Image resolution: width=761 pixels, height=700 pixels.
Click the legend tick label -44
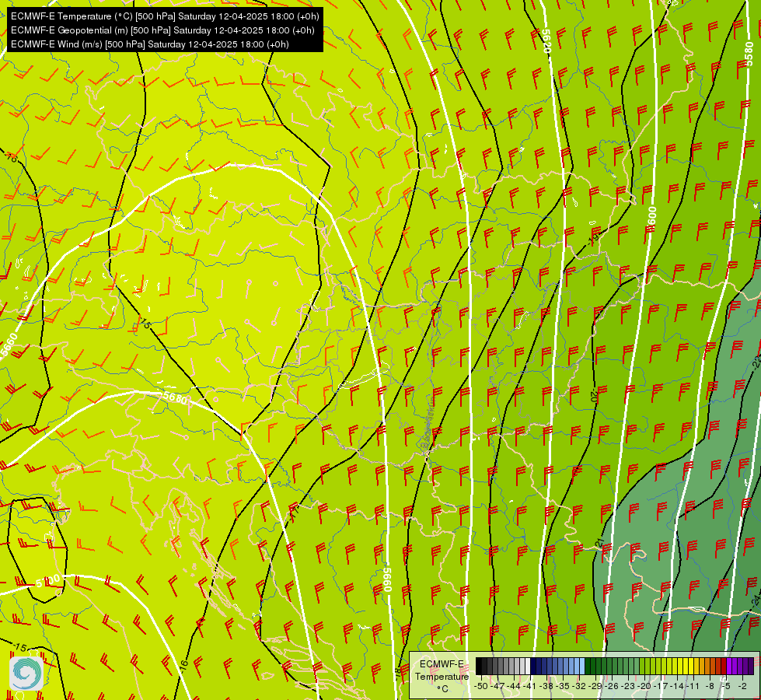pyautogui.click(x=514, y=686)
